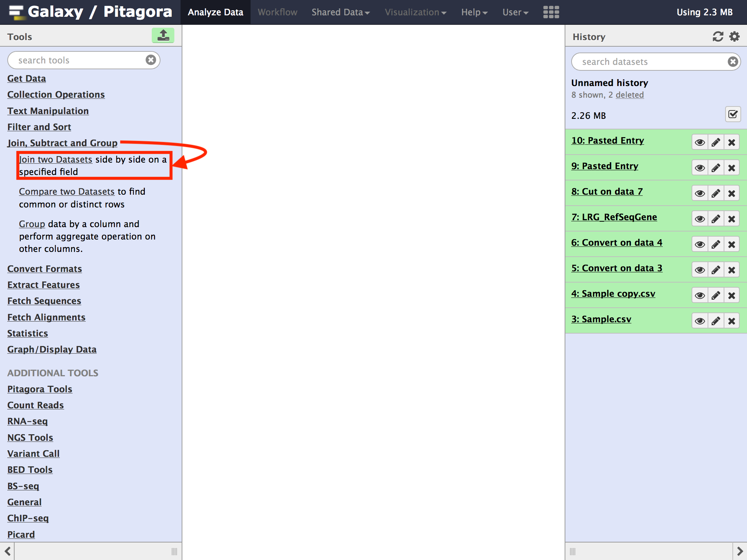
Task: Edit attributes of 7: LRG_RefSeqGene with the pencil icon
Action: pos(716,219)
